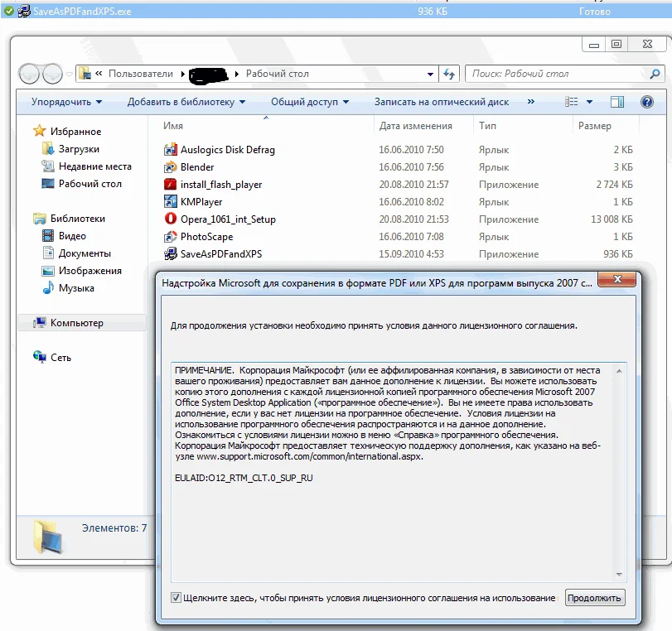
Task: Click the forward navigation arrow
Action: pos(52,74)
